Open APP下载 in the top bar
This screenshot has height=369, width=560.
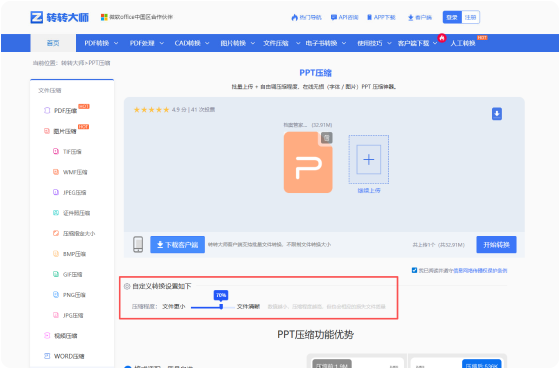(x=381, y=17)
